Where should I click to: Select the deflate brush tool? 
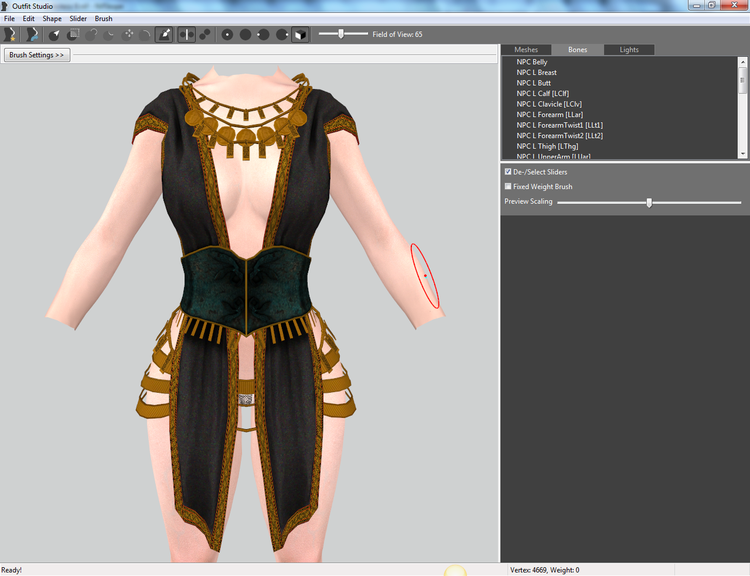[110, 34]
